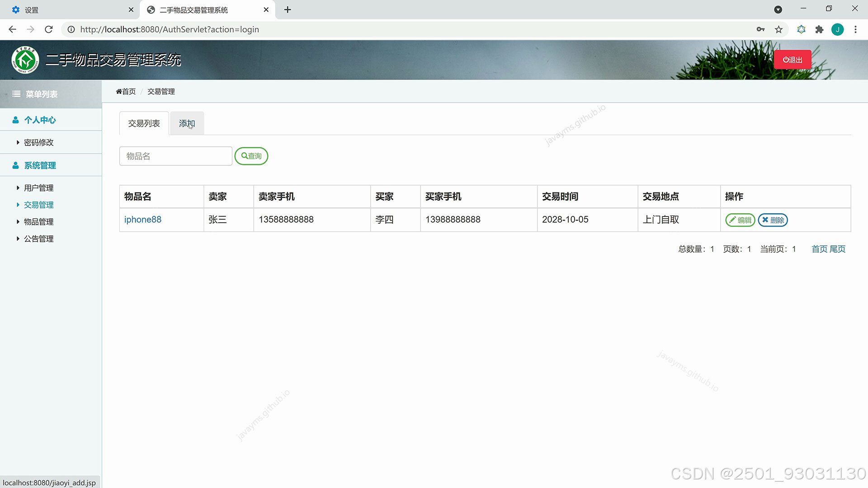This screenshot has width=868, height=488.
Task: Open 物品管理 in sidebar
Action: (x=39, y=222)
